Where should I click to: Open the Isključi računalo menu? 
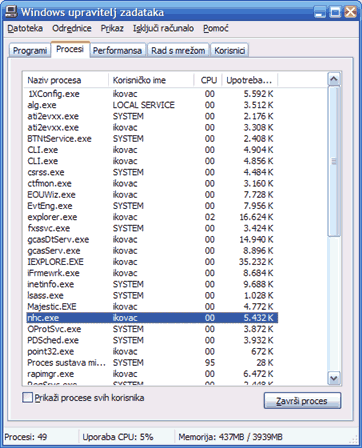pos(163,29)
